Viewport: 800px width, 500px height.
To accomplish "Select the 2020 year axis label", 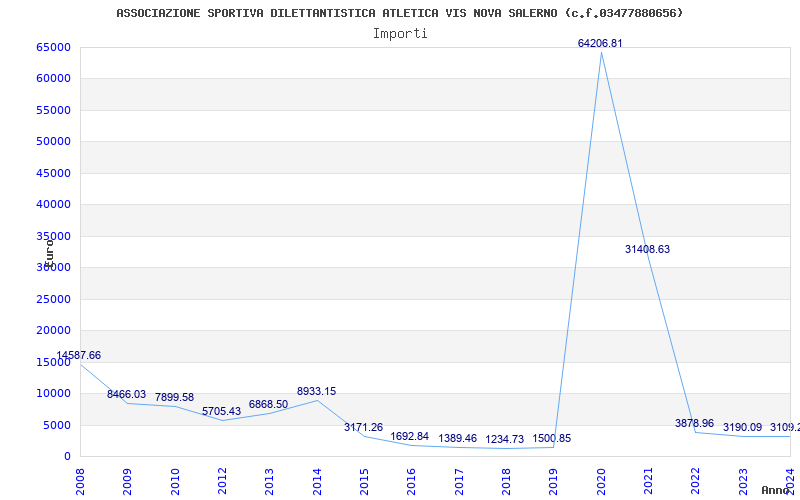I will click(602, 482).
